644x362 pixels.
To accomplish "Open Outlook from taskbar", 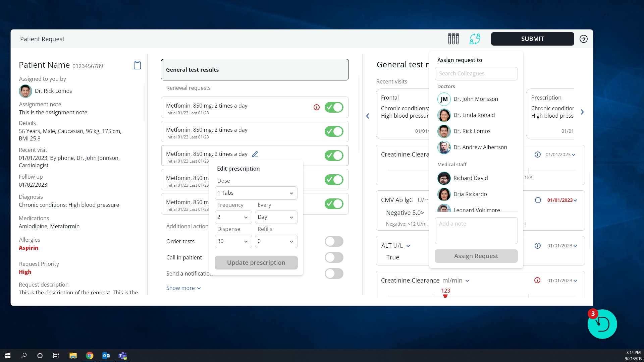I will point(106,356).
